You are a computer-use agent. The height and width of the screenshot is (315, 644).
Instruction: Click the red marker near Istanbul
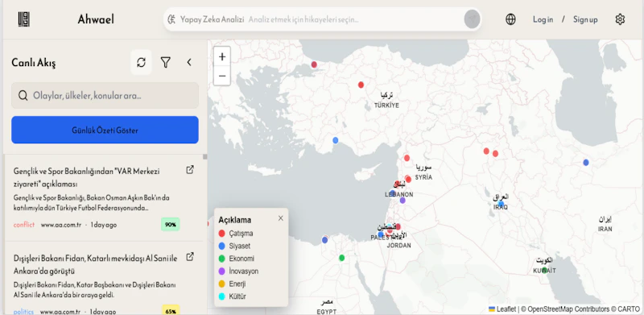pos(314,64)
